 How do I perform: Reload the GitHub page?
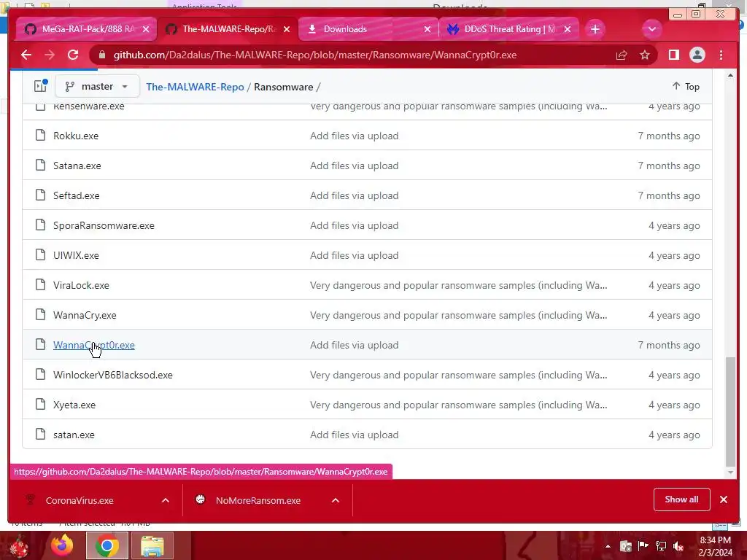[x=73, y=55]
